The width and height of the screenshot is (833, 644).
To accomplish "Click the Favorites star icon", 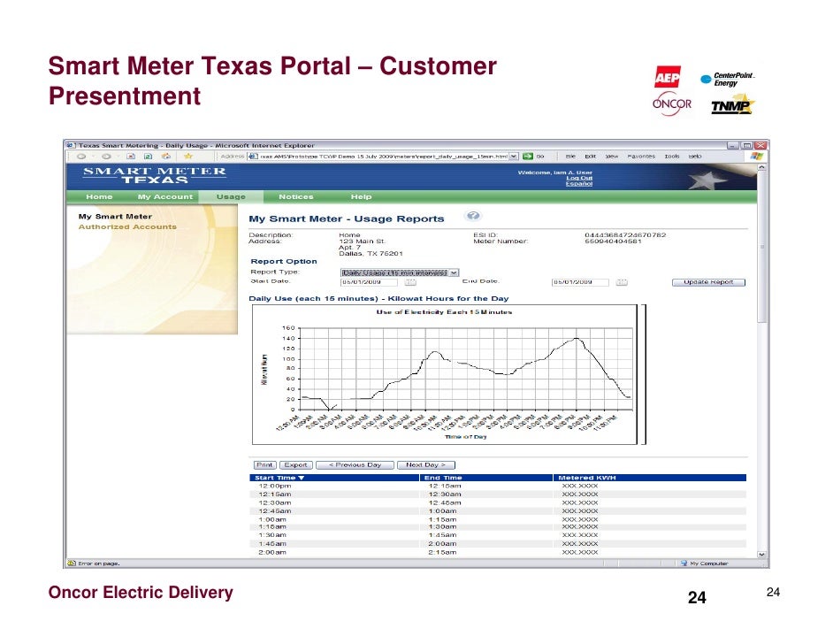I will click(187, 157).
